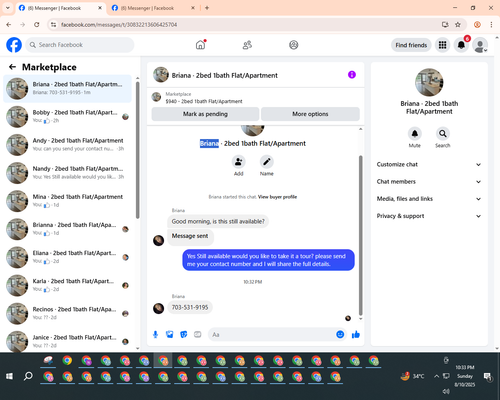The image size is (500, 400).
Task: Click the Aa message input box
Action: click(x=272, y=334)
